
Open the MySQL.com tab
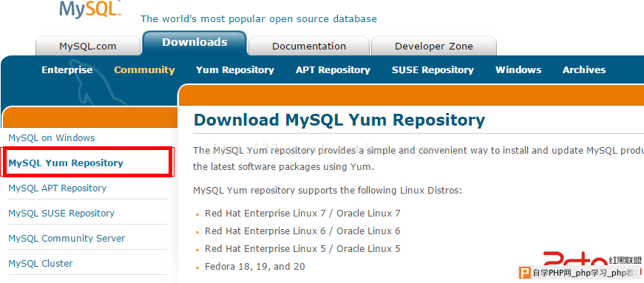tap(88, 46)
